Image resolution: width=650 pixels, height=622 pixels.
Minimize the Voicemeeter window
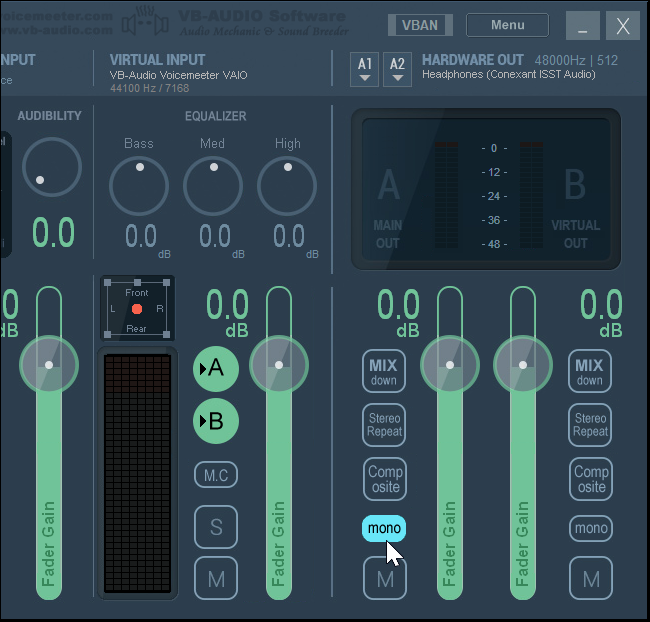(x=582, y=26)
